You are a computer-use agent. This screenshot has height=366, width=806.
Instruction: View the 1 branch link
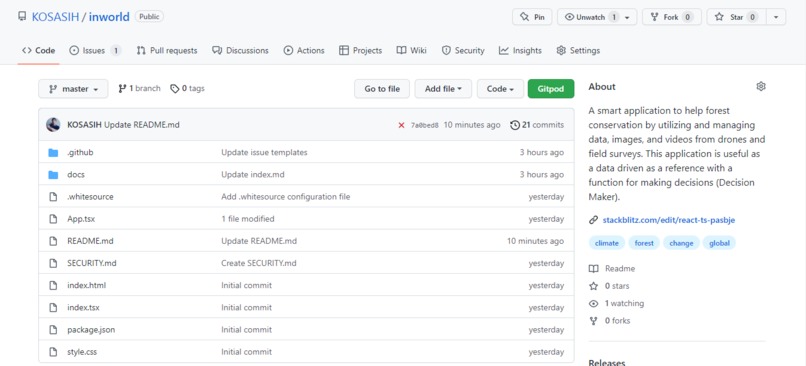pos(139,88)
